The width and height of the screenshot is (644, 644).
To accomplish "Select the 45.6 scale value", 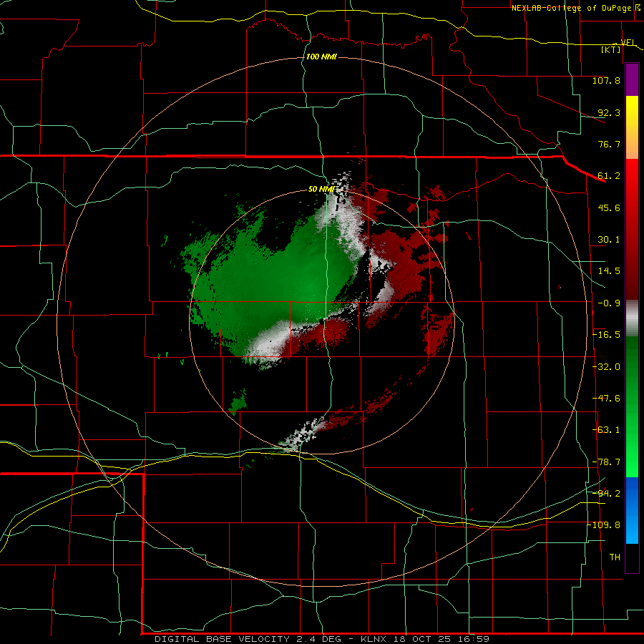I will tap(609, 208).
